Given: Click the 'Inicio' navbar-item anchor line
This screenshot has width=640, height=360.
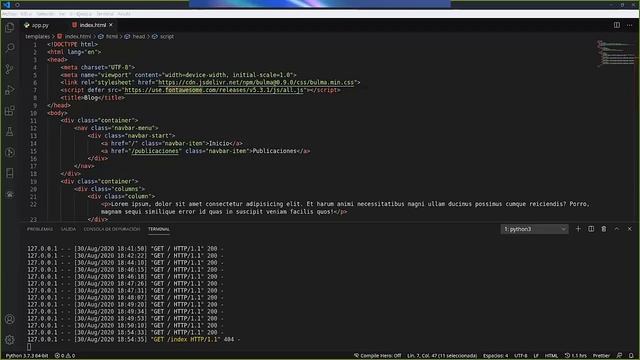Looking at the screenshot, I should (x=172, y=144).
